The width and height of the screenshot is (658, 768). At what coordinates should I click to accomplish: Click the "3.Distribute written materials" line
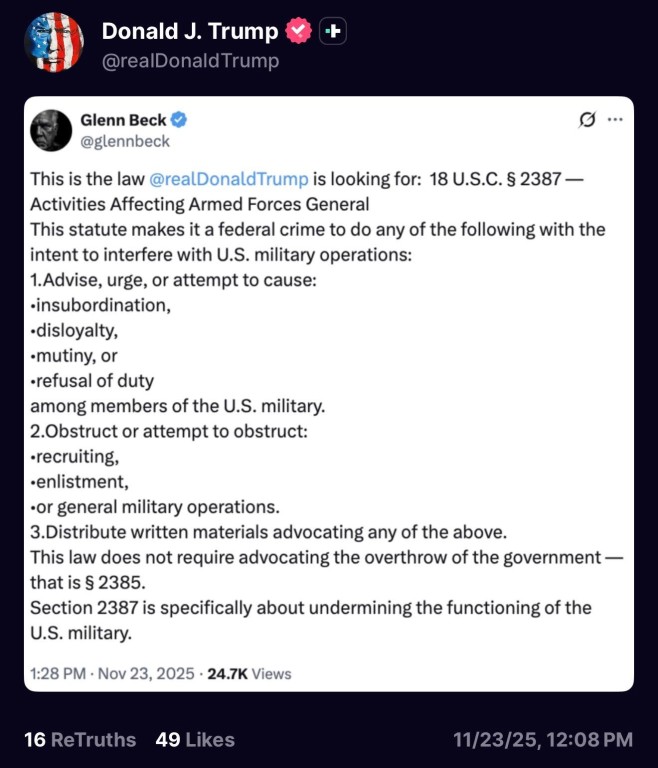(x=268, y=531)
